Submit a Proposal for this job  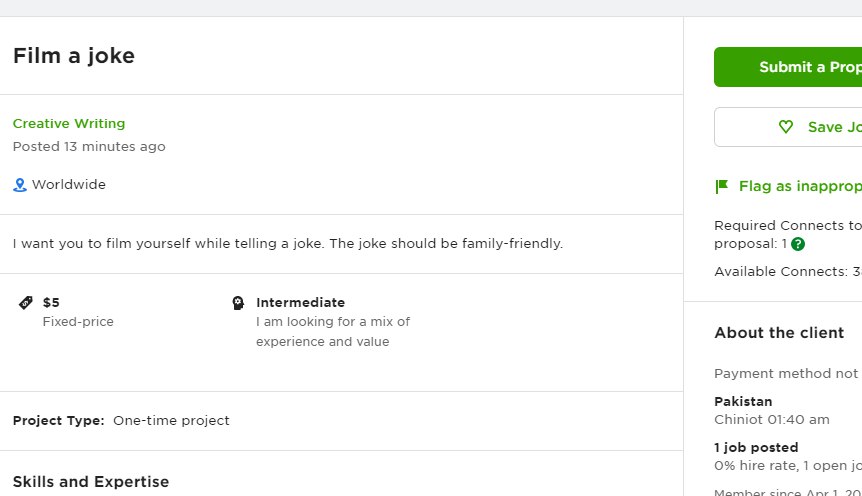pos(788,67)
